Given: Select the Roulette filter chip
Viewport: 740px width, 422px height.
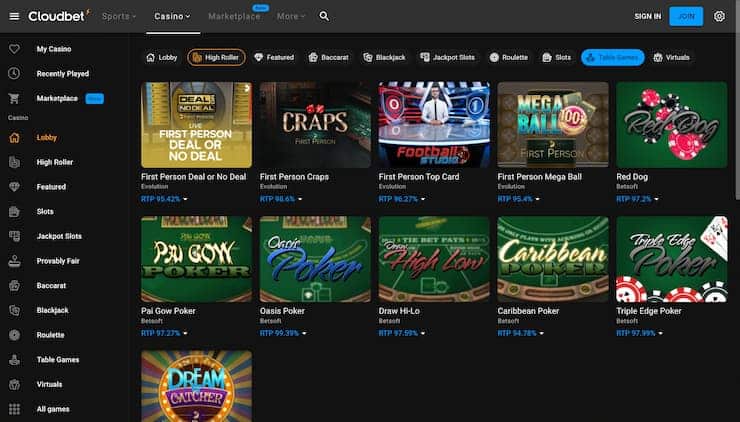Looking at the screenshot, I should pos(508,58).
